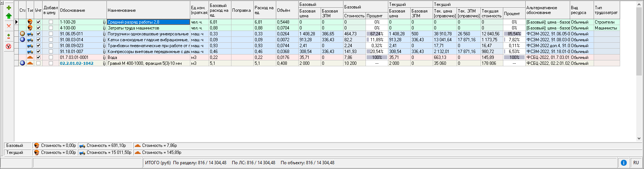Click the brick material icon in Вода row
The width and height of the screenshot is (644, 169).
point(30,57)
